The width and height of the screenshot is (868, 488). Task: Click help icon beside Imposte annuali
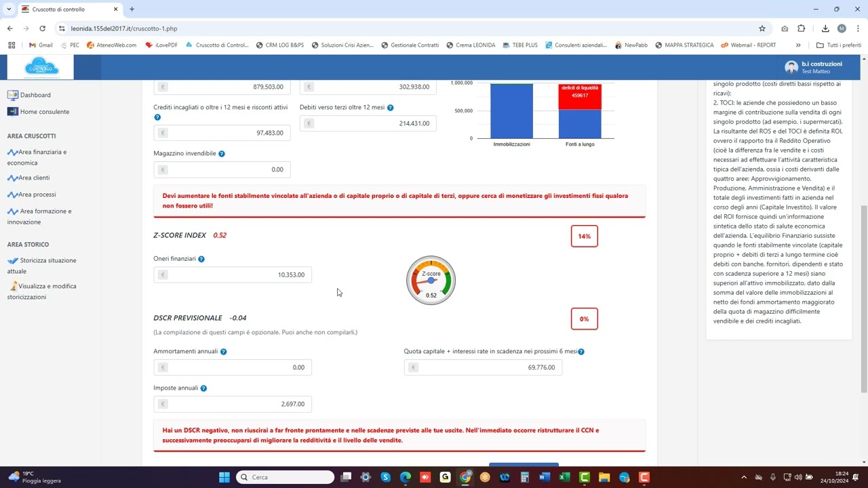tap(203, 388)
